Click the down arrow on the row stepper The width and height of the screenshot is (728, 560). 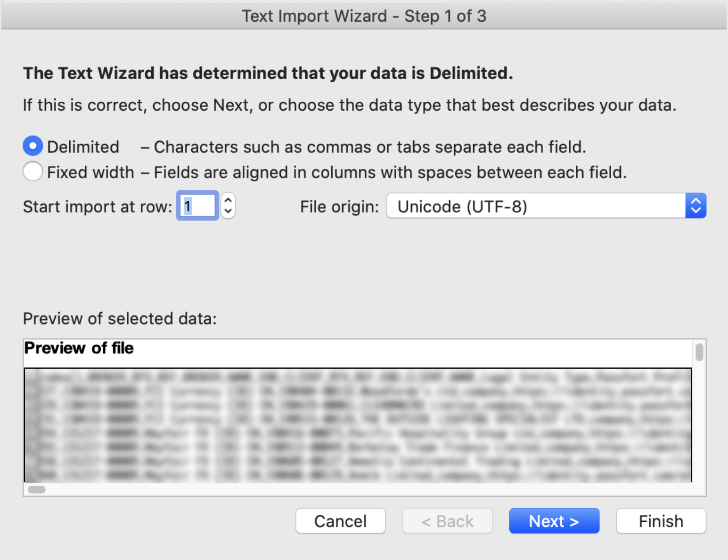coord(228,211)
